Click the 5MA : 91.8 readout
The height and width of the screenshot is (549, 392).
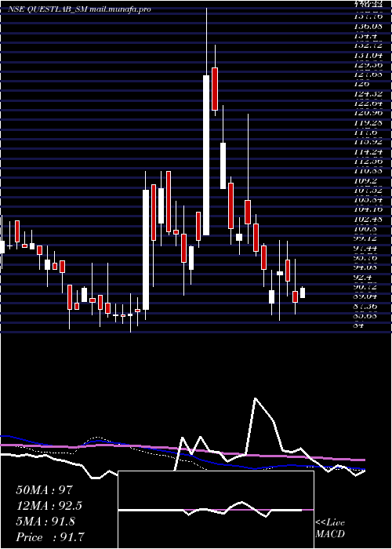pyautogui.click(x=45, y=521)
